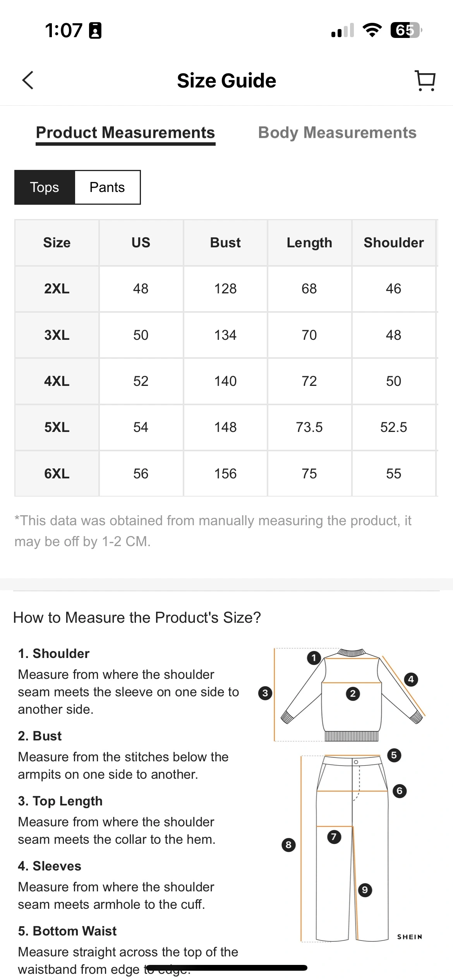Tap marker number 6 on pants diagram

point(400,790)
